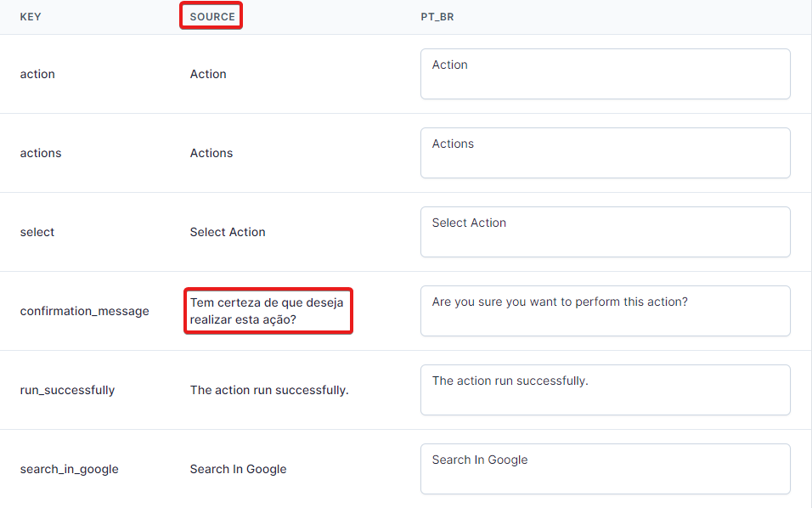Focus the PT_BR field containing "Actions"
Viewport: 812px width, 508px height.
605,153
